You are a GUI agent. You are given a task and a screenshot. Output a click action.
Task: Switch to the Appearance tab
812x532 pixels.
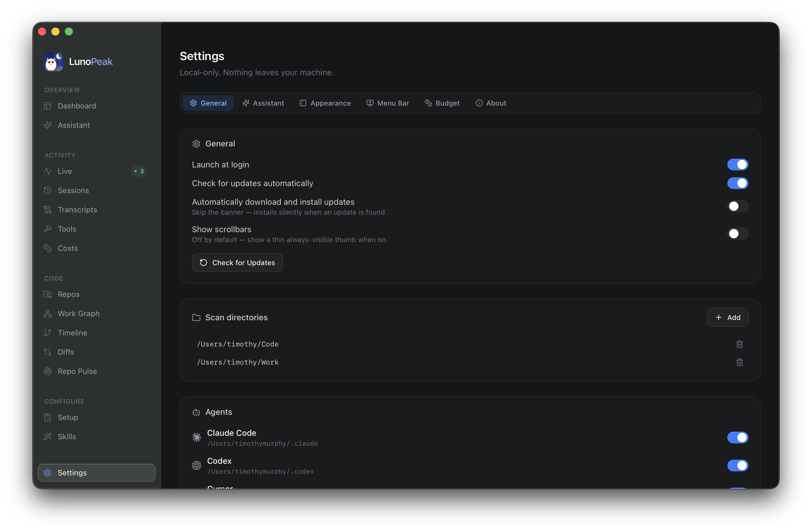pos(325,103)
